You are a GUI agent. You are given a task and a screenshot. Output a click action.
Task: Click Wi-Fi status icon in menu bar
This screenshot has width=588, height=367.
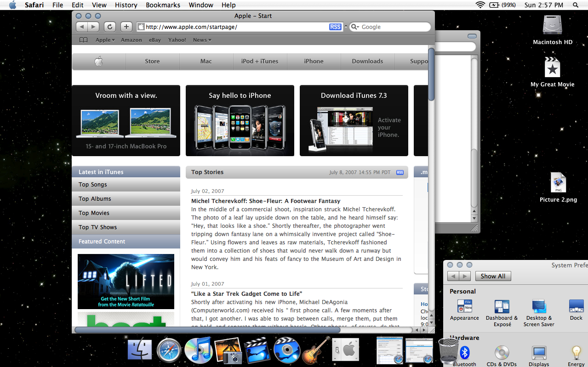click(480, 5)
